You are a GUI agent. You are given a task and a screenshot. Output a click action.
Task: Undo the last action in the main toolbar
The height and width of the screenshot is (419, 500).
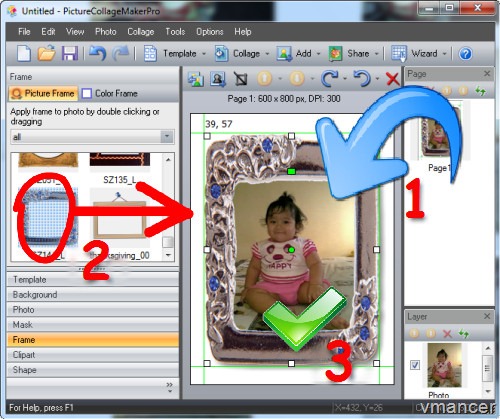98,53
